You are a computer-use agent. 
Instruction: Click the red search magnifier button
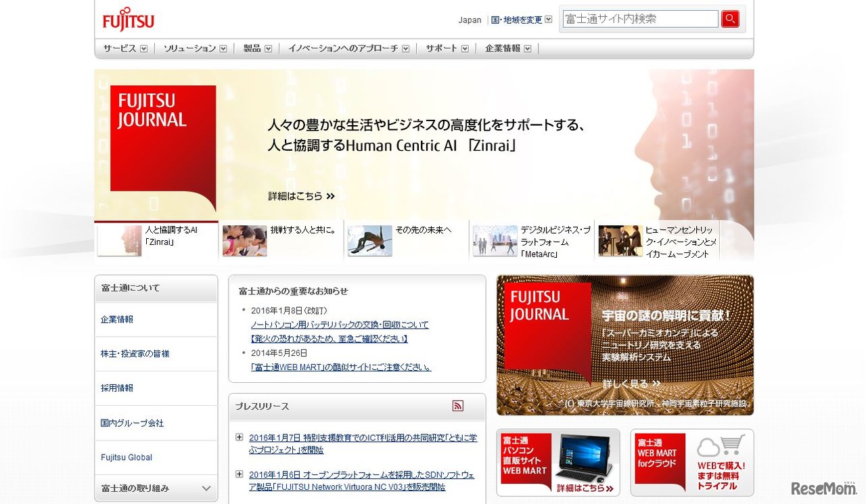[730, 19]
